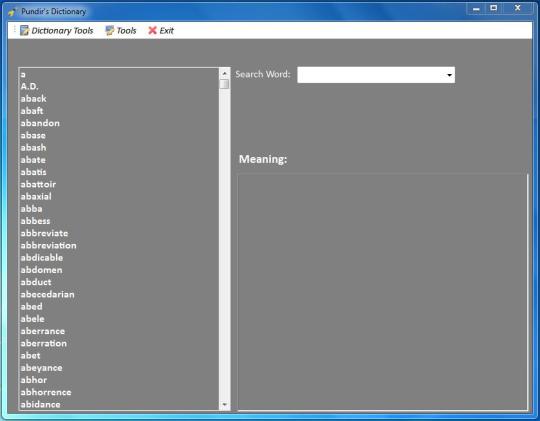The height and width of the screenshot is (421, 540).
Task: Click the word "abbreviation"
Action: 49,246
